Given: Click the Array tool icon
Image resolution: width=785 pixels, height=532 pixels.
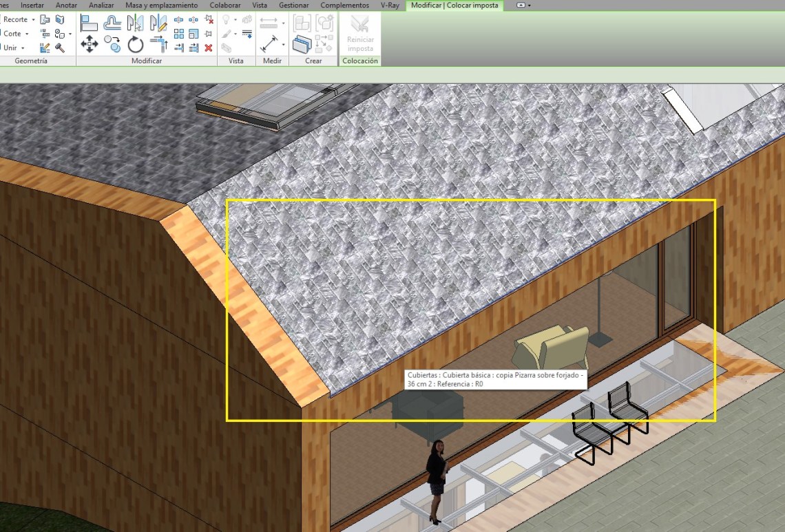Looking at the screenshot, I should coord(179,34).
